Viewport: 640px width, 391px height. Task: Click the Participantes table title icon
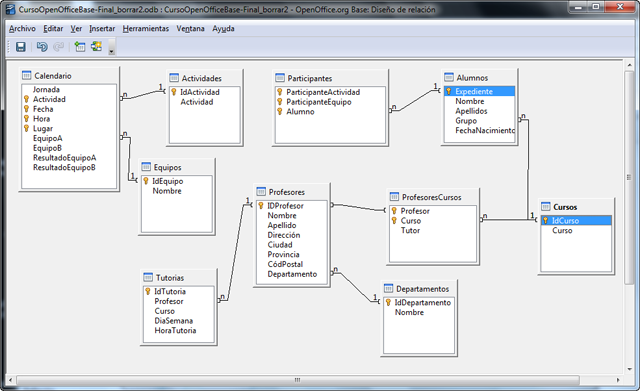tap(280, 78)
